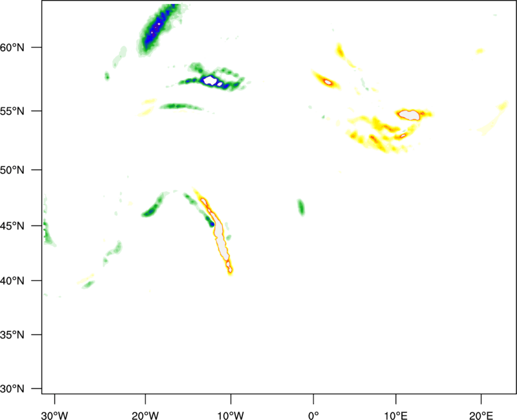Click the 35°N latitude label
The height and width of the screenshot is (420, 517).
click(23, 335)
